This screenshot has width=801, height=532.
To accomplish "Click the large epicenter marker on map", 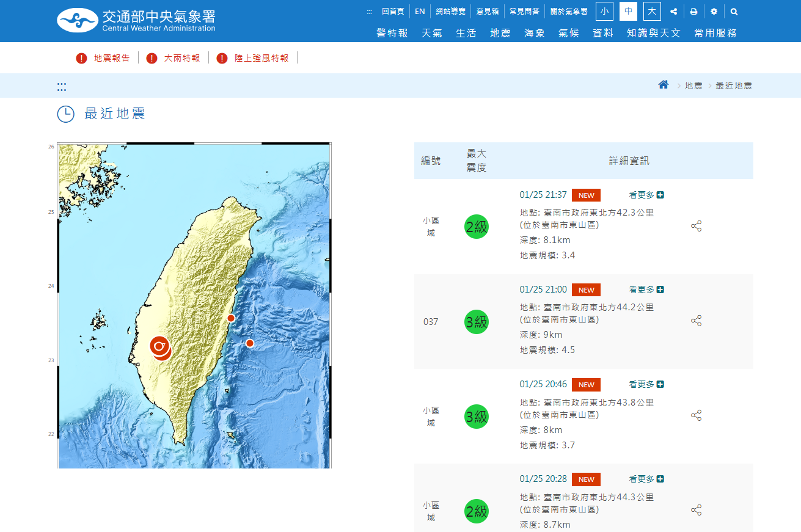I will (x=159, y=346).
